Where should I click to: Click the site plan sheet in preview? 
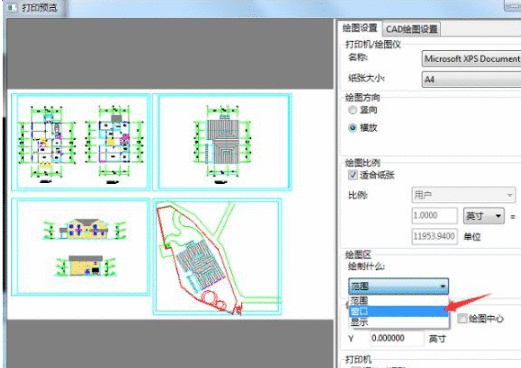point(217,256)
